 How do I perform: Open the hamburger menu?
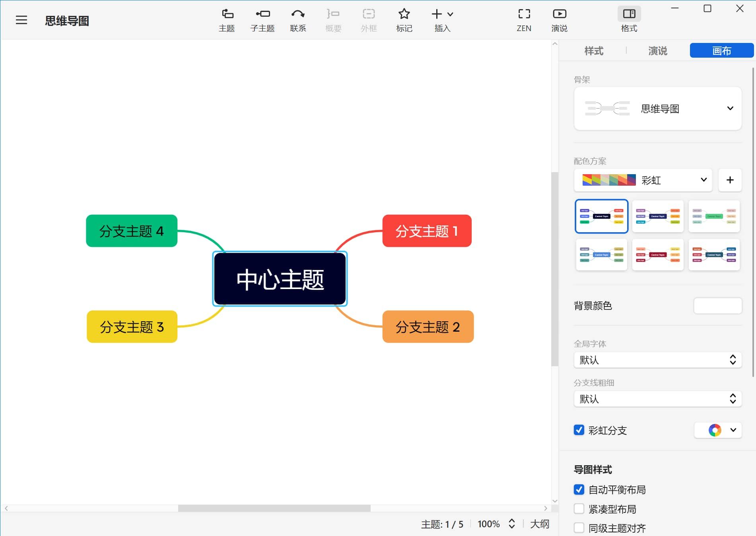tap(21, 20)
